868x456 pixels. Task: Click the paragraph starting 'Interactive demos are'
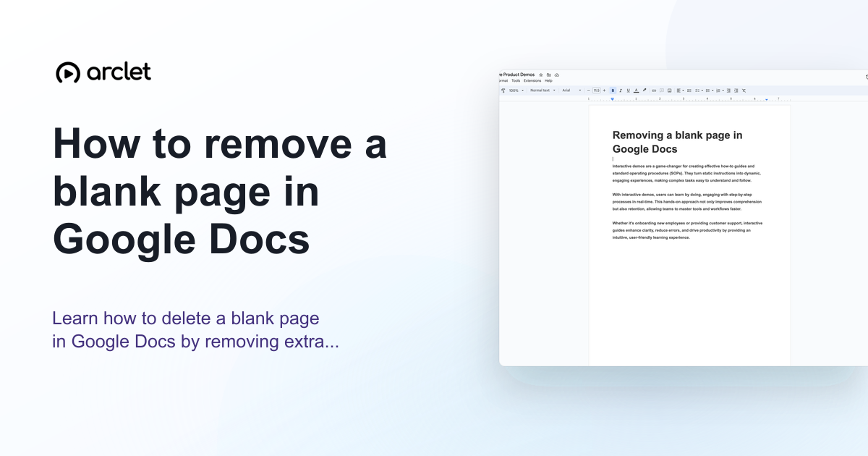686,173
